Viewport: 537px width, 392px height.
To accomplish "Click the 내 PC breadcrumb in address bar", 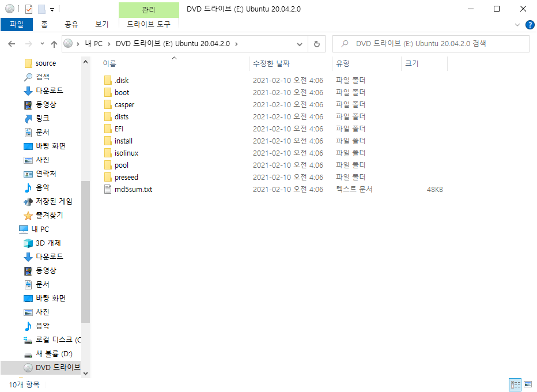I will (93, 44).
